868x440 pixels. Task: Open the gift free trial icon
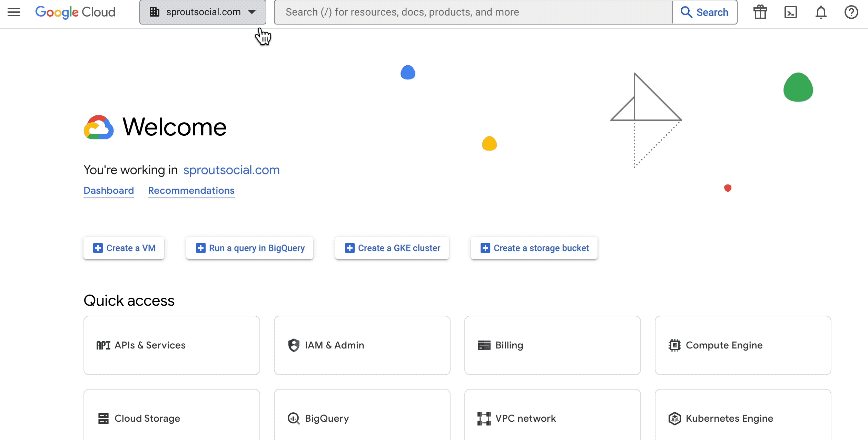pyautogui.click(x=760, y=12)
